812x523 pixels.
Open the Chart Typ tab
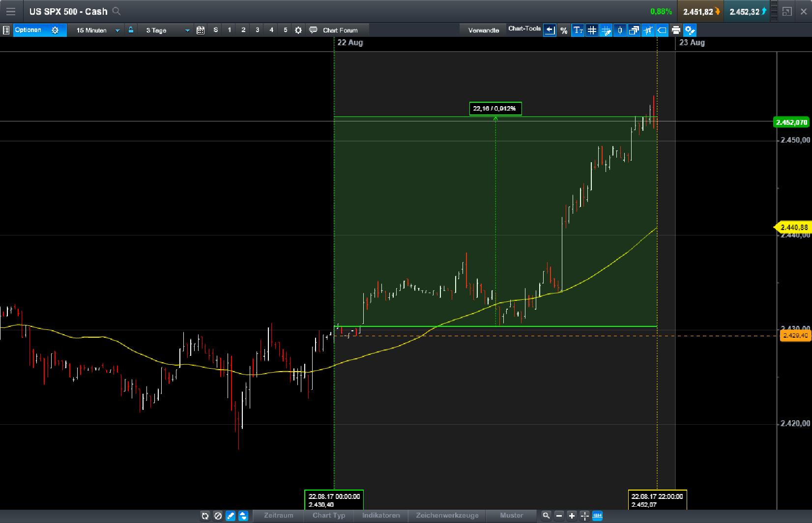click(x=329, y=516)
